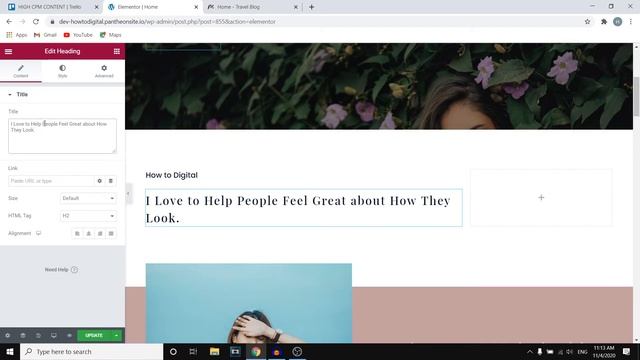Open Task View on taskbar
Screen dimensions: 640x360
coord(193,351)
